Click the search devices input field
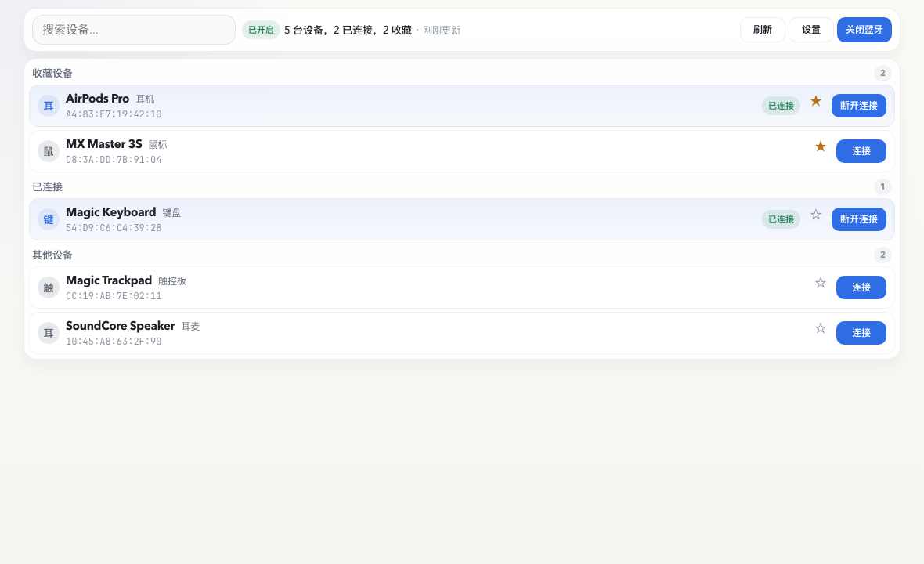 [x=134, y=30]
